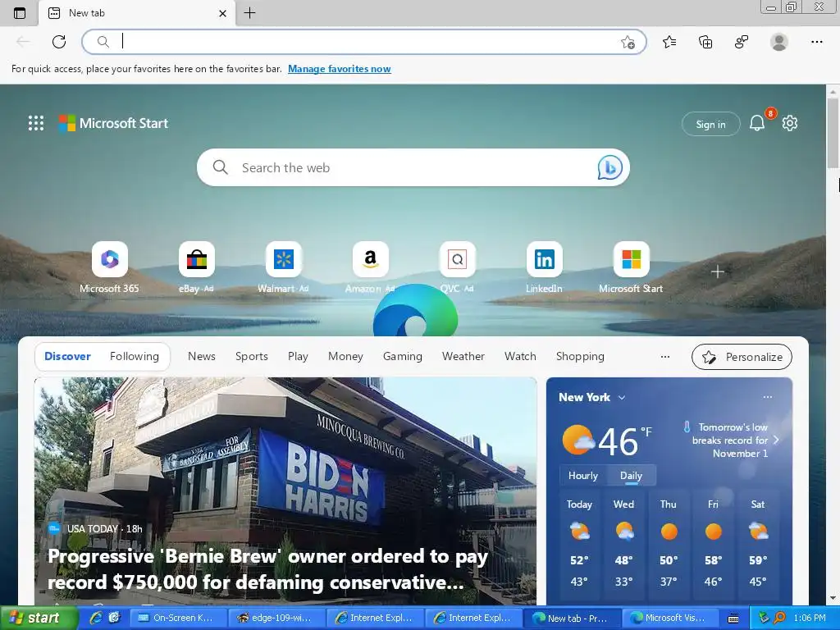Open the Favorites list icon
Screen dimensions: 840x630
[669, 42]
